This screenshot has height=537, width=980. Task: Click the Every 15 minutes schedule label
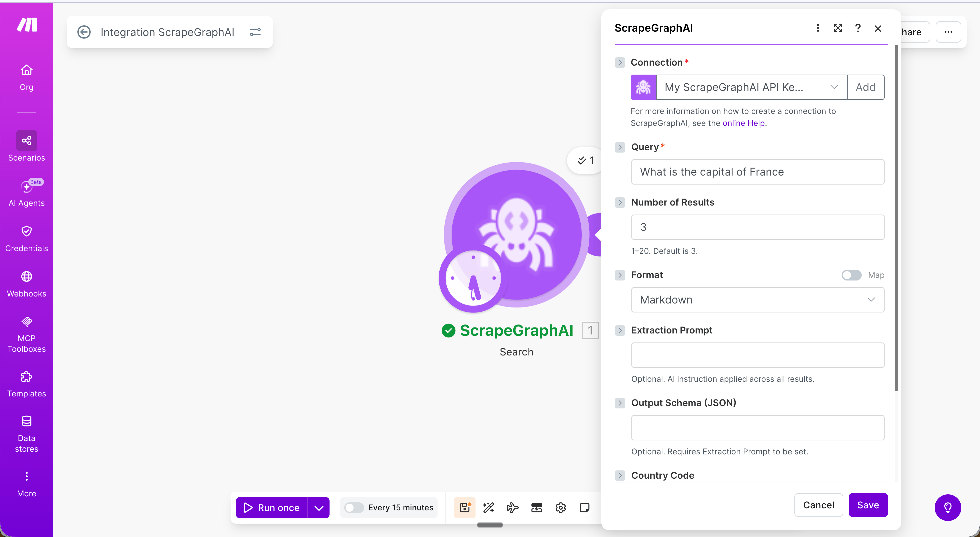coord(400,508)
